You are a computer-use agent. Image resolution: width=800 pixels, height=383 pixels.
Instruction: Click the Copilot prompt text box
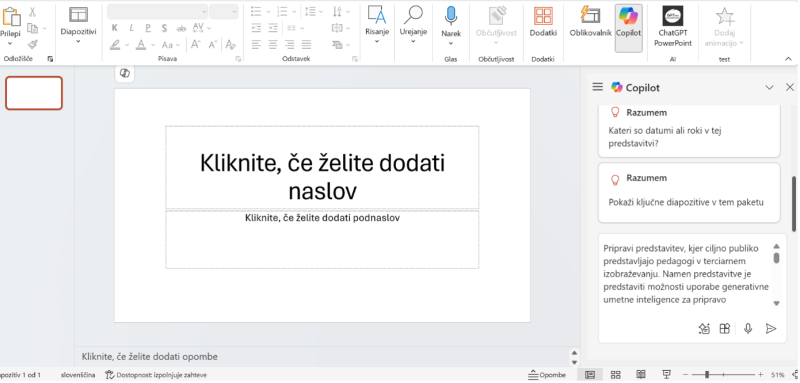coord(687,274)
